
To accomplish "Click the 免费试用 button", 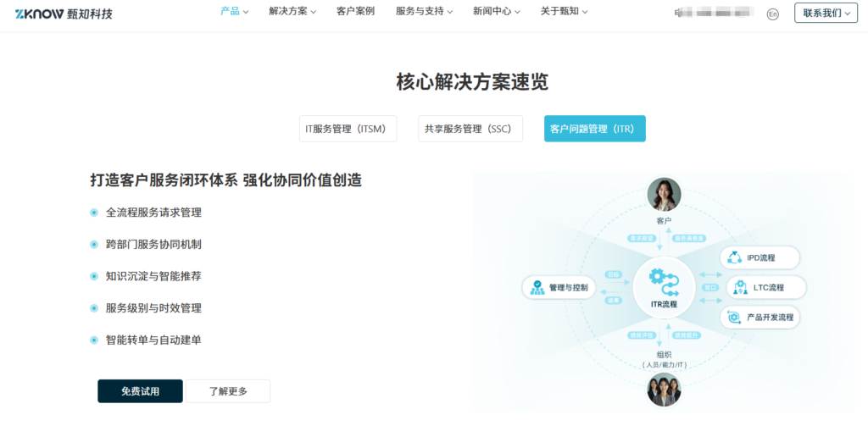I will (x=140, y=391).
